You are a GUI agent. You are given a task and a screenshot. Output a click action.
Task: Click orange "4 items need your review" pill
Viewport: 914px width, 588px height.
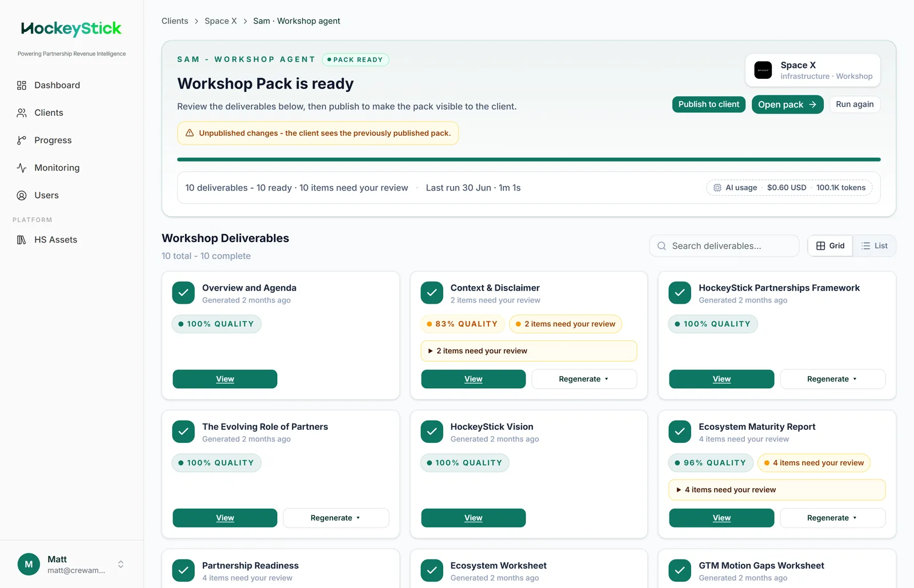point(814,463)
